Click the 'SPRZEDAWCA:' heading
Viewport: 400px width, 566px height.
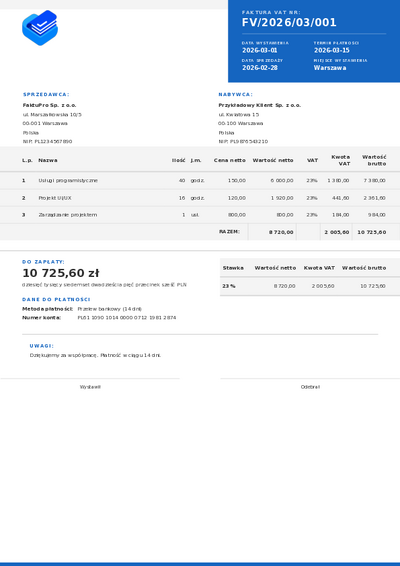(46, 95)
